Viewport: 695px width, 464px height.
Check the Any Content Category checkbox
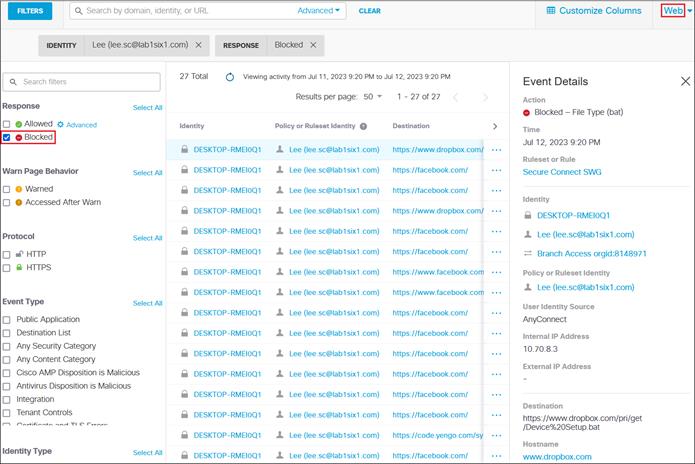click(x=6, y=359)
